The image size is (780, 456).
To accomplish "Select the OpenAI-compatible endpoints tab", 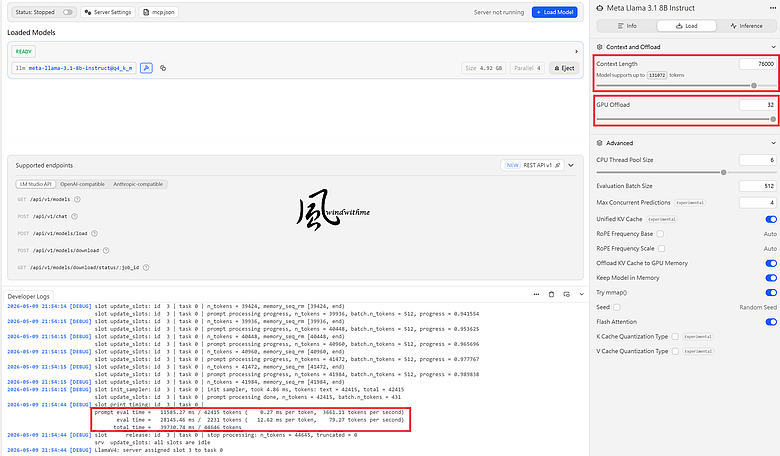I will pos(83,184).
